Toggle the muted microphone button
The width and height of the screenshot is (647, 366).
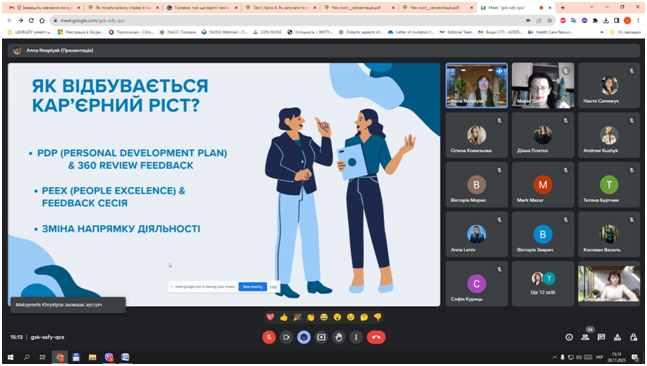(x=269, y=337)
